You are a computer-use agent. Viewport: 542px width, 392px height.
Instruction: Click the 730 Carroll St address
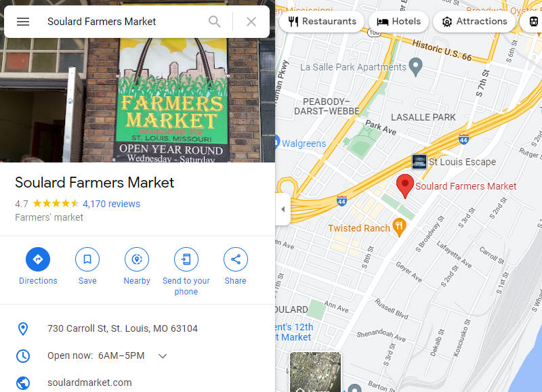coord(123,328)
